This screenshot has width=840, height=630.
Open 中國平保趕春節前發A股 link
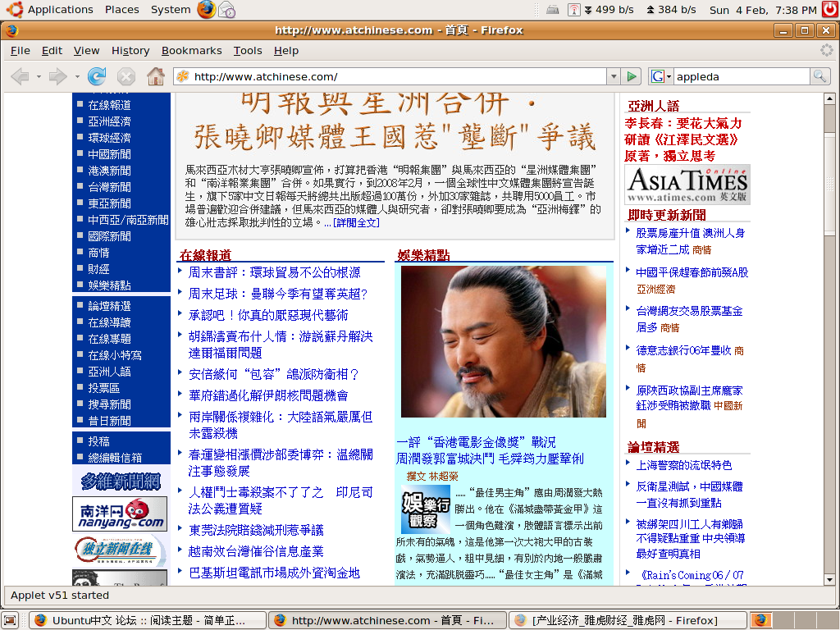(x=692, y=272)
